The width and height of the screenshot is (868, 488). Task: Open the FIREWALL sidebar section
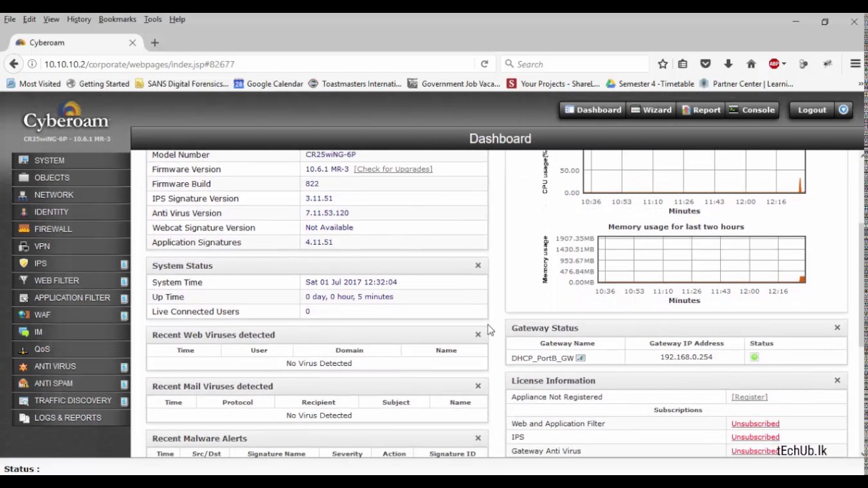[x=71, y=229]
